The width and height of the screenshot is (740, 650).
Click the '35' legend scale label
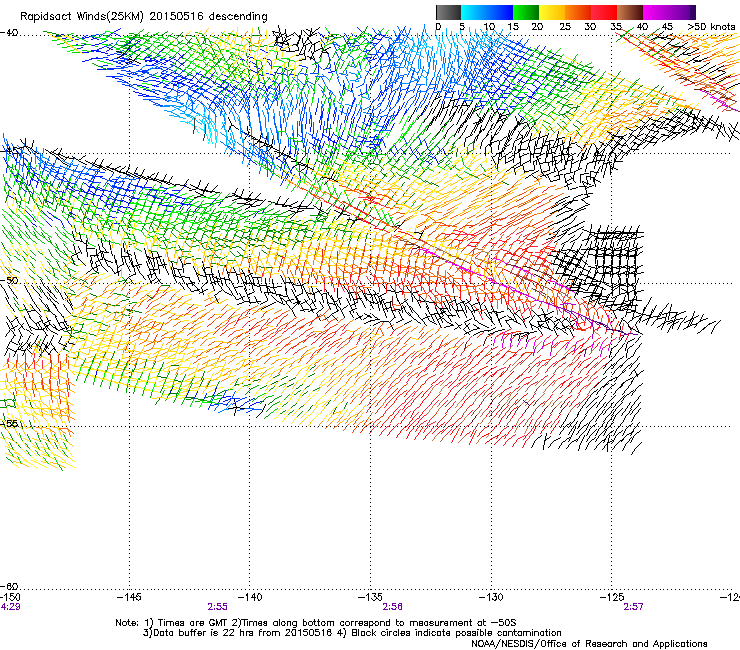pyautogui.click(x=616, y=27)
